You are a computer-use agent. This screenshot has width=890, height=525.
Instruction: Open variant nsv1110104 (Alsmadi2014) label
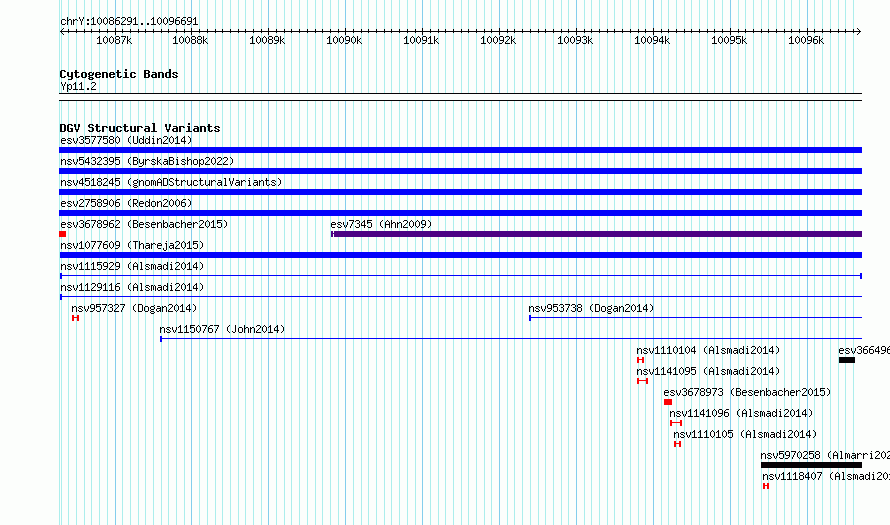[x=708, y=350]
